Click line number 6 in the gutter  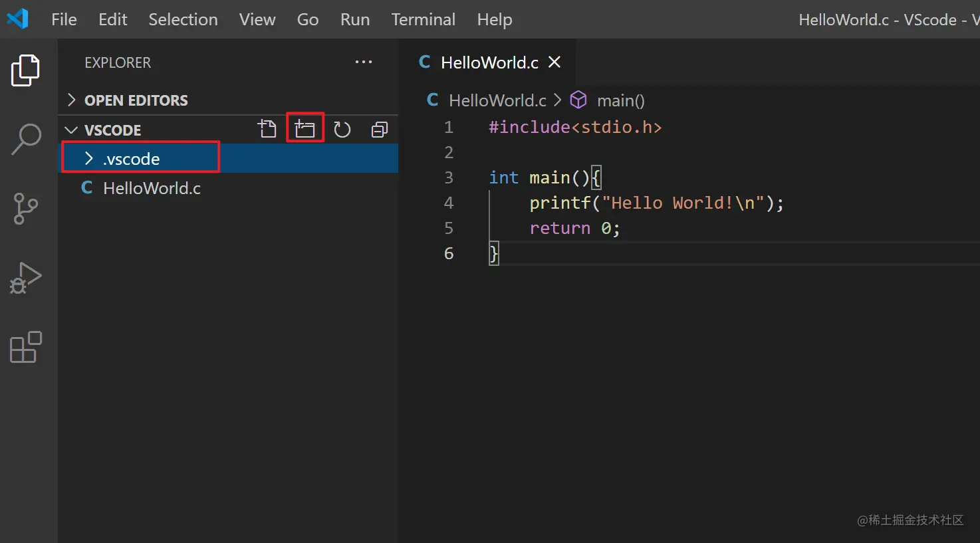tap(449, 253)
